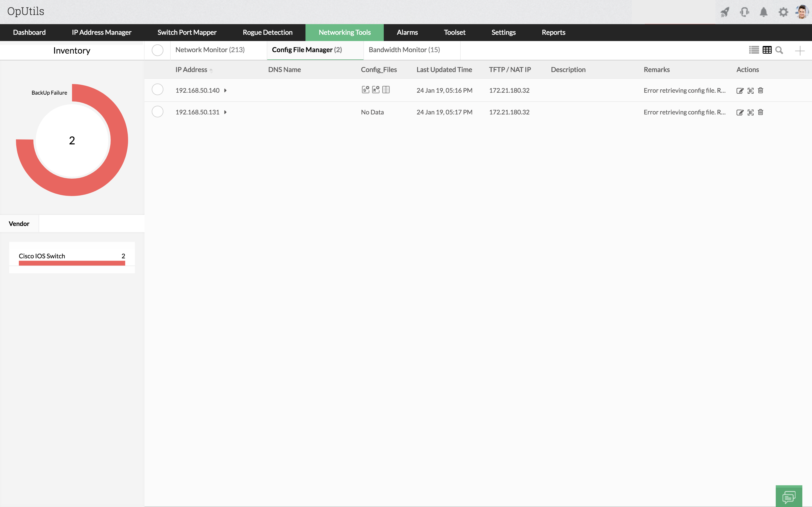
Task: Toggle the select-all circle beside tabs
Action: click(157, 50)
